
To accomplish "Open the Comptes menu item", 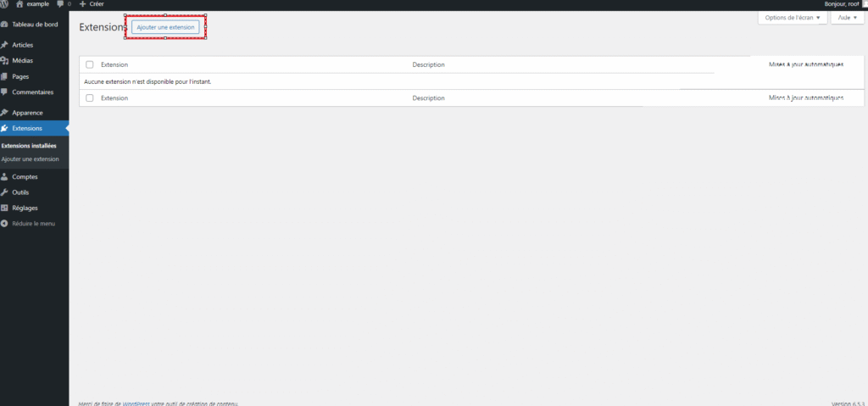I will (25, 177).
